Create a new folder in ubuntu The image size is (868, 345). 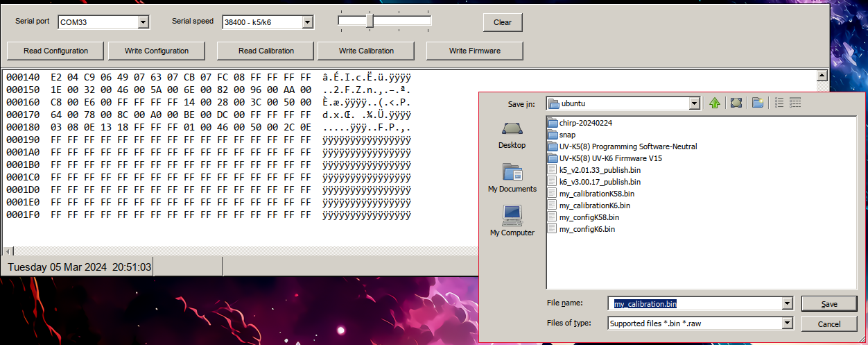tap(758, 103)
